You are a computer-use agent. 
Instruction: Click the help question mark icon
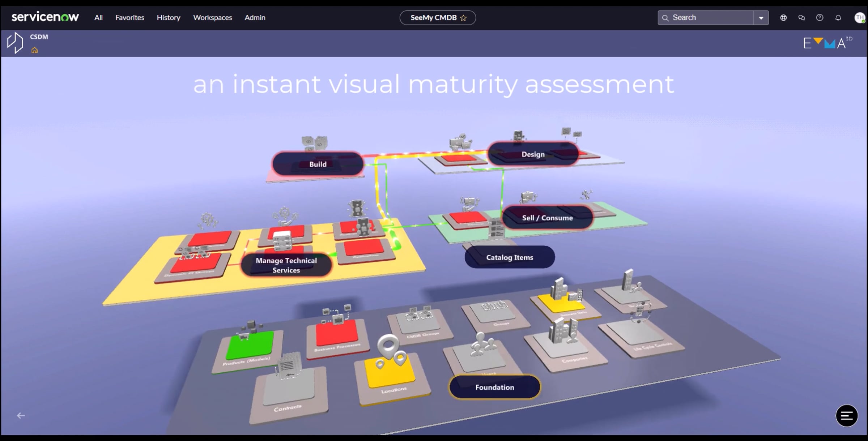click(x=820, y=17)
